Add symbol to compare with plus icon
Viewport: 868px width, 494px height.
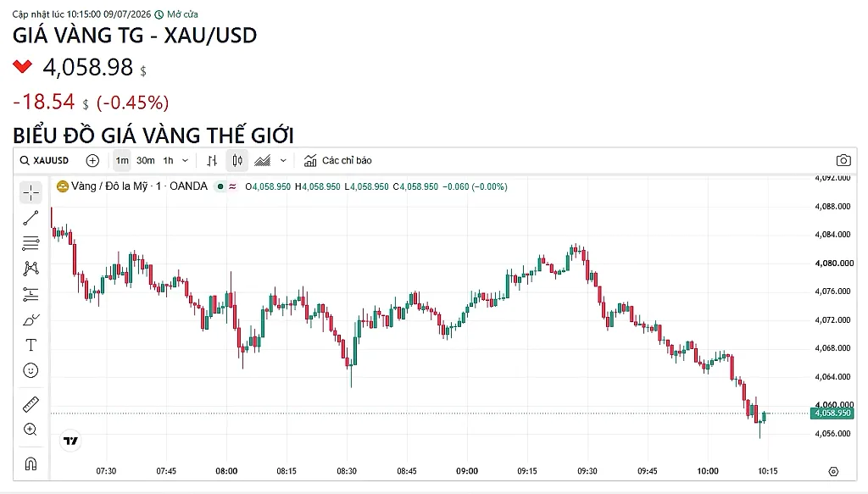click(92, 160)
